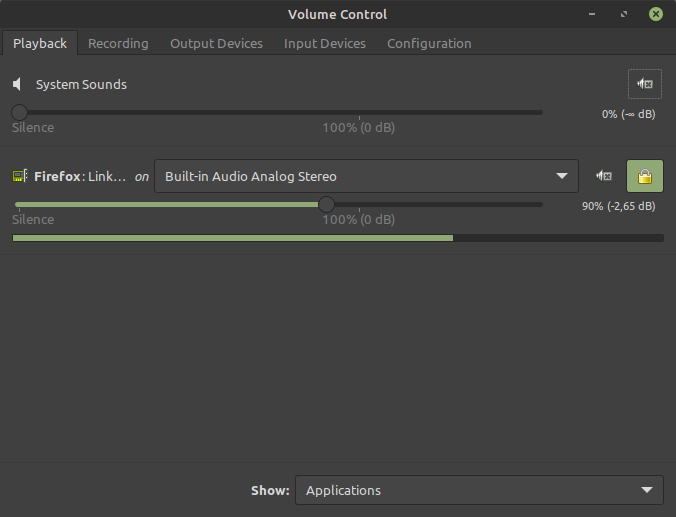Go to the Input Devices tab
676x517 pixels.
tap(325, 43)
